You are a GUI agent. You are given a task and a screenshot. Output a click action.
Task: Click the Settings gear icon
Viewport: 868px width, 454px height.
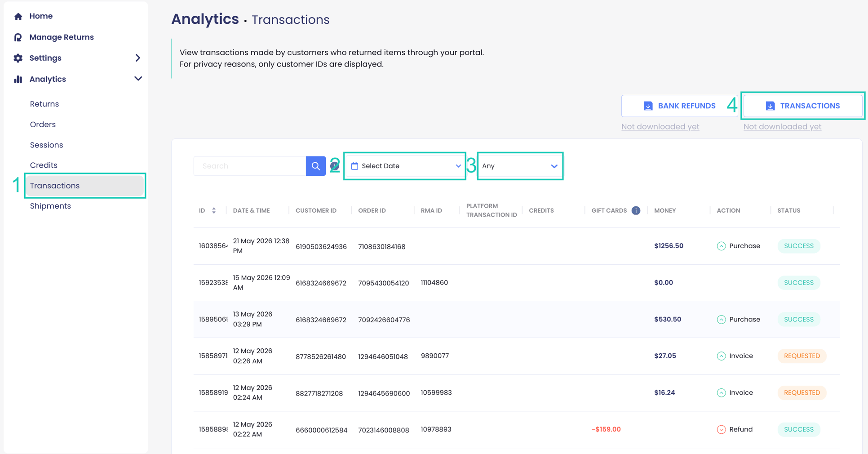pos(18,58)
